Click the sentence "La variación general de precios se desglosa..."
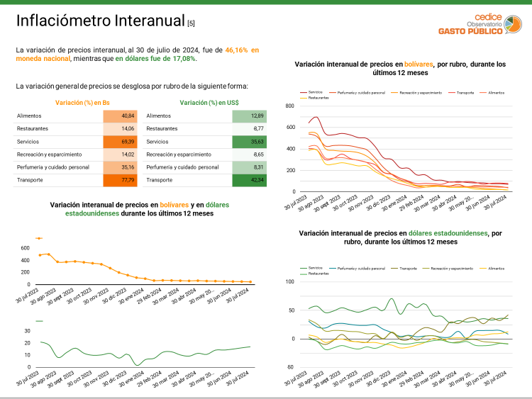 click(x=132, y=86)
